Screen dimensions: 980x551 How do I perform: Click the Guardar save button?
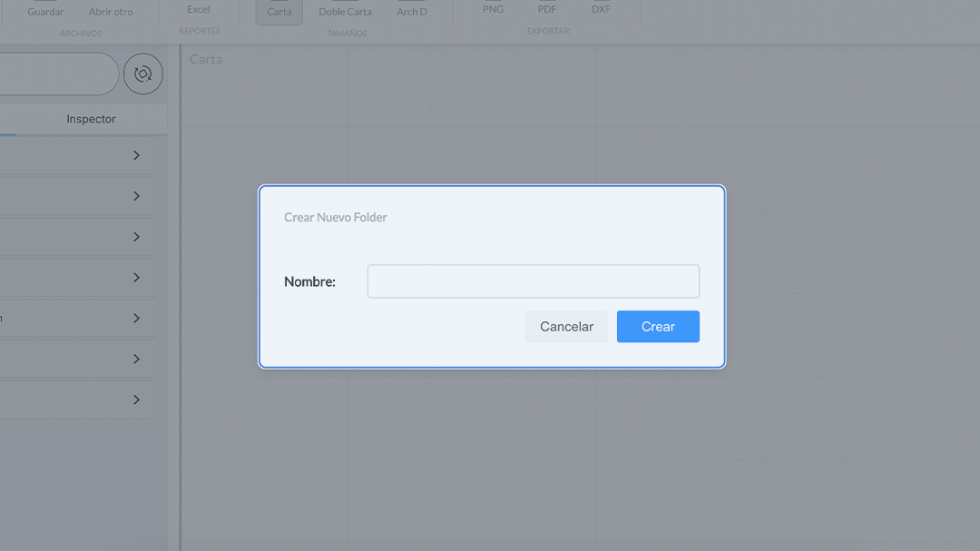point(45,11)
